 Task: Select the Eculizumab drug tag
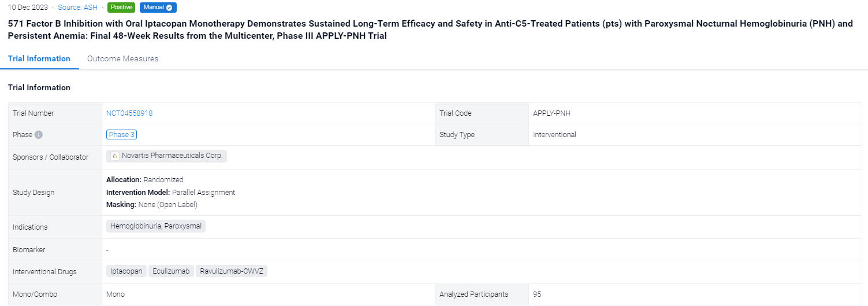pyautogui.click(x=171, y=271)
